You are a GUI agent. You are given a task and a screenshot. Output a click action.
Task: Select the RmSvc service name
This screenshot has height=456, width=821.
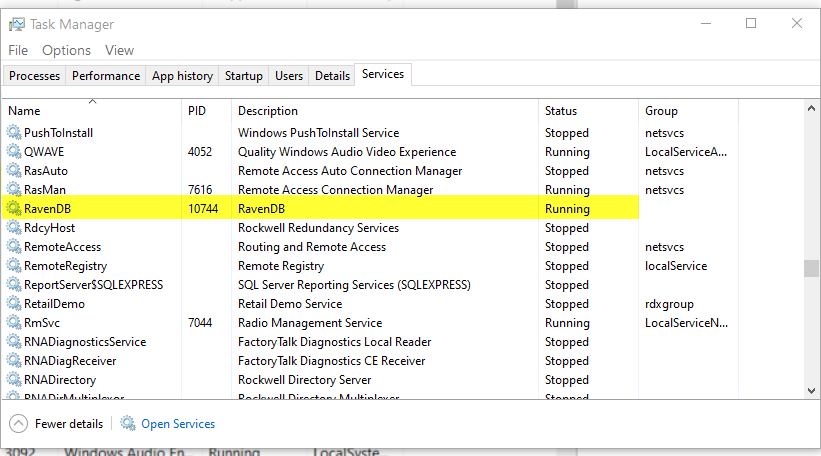(42, 323)
